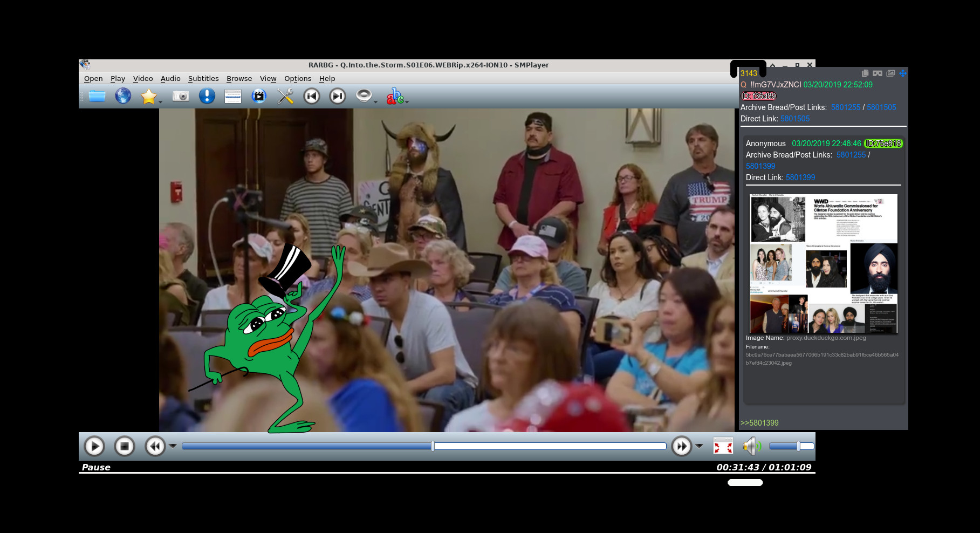This screenshot has width=980, height=533.
Task: Expand the fast-forward options dropdown arrow
Action: tap(699, 446)
